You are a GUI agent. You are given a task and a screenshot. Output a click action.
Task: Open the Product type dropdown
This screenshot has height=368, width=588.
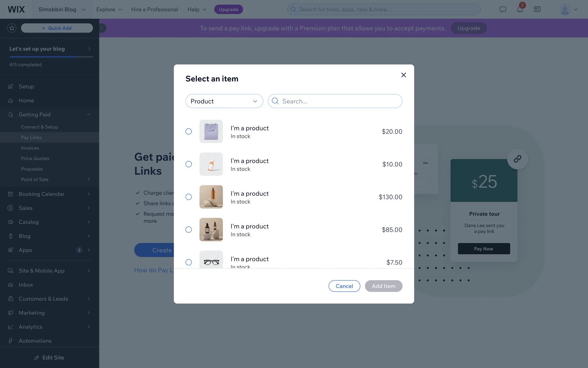coord(224,101)
